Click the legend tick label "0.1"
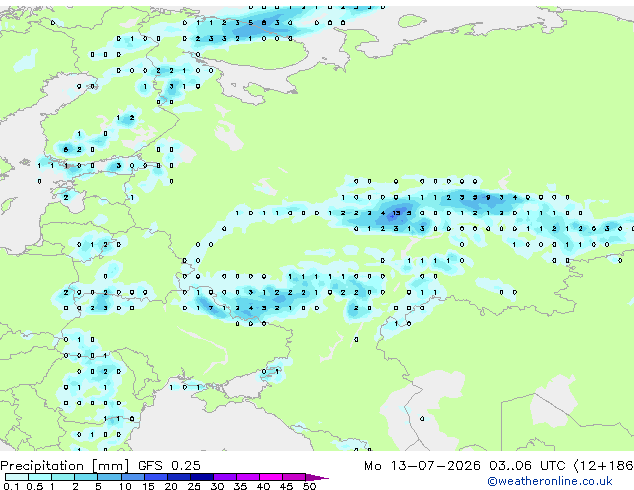634x490 pixels. [x=12, y=486]
